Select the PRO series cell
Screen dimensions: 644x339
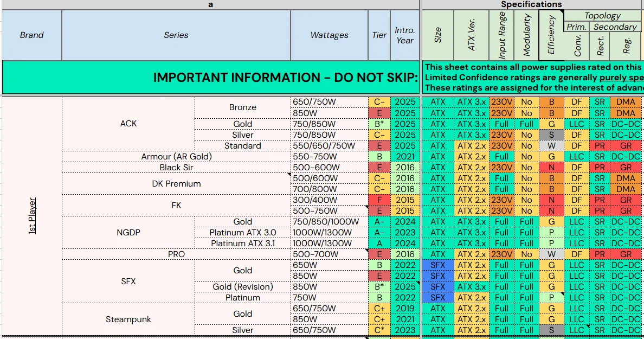(176, 254)
